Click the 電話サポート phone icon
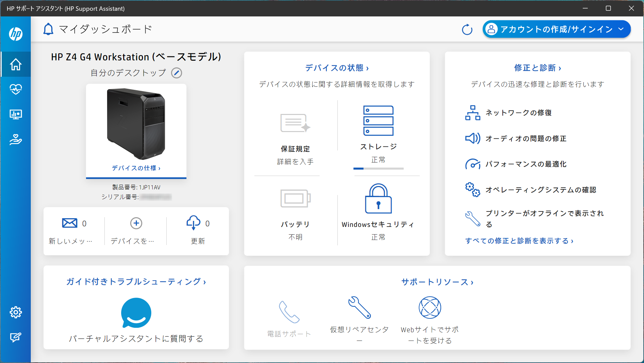This screenshot has height=363, width=644. [289, 312]
